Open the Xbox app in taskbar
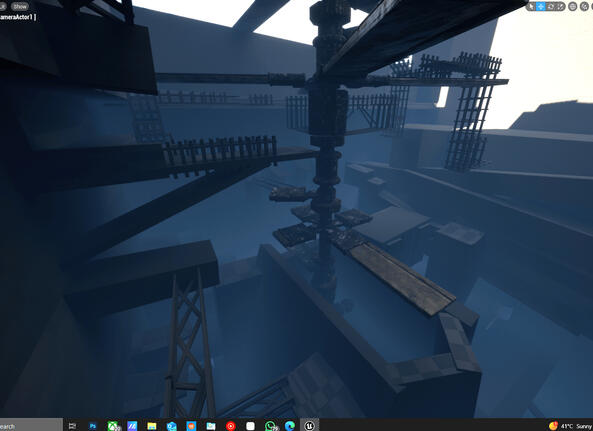The height and width of the screenshot is (431, 593). pos(113,426)
